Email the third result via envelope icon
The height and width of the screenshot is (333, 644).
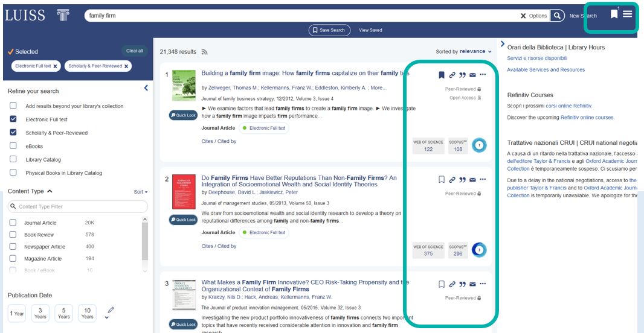[472, 284]
